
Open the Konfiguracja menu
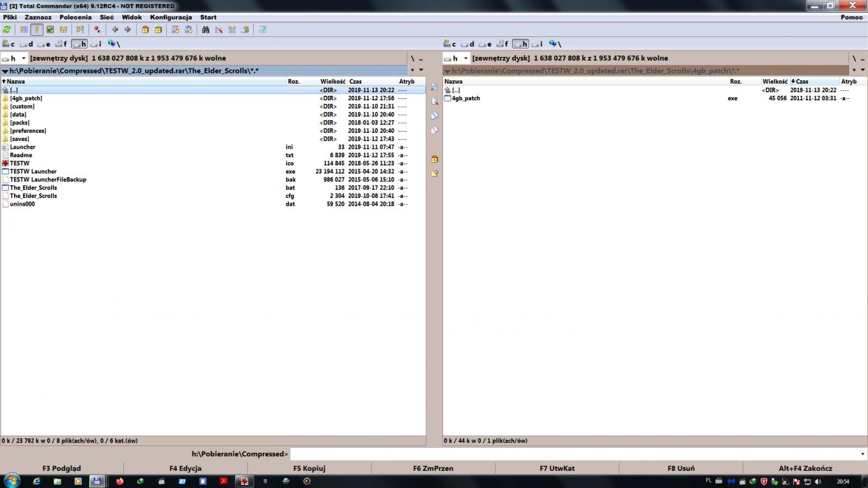[x=171, y=17]
